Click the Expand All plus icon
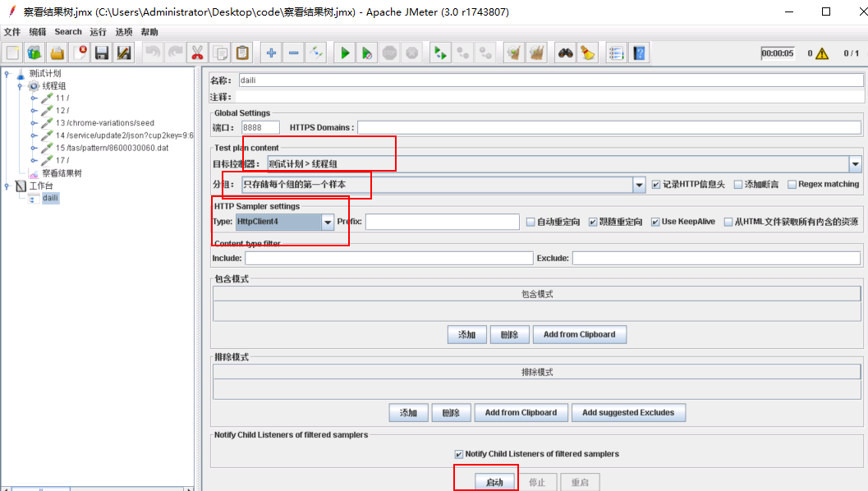This screenshot has width=868, height=491. click(271, 53)
